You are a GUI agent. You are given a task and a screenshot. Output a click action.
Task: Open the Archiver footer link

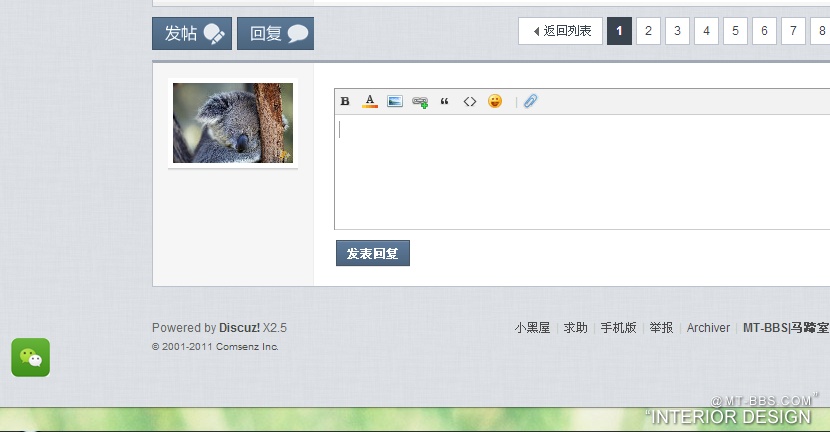click(x=708, y=327)
